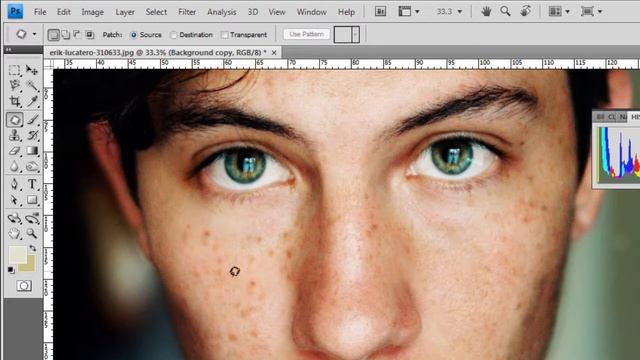Open the 3D menu
Viewport: 640px width, 360px height.
[253, 12]
